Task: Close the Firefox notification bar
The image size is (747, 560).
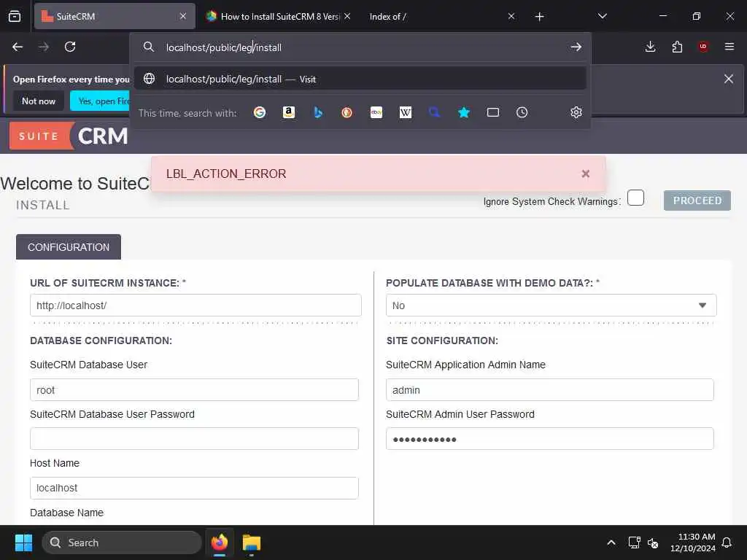Action: [729, 79]
